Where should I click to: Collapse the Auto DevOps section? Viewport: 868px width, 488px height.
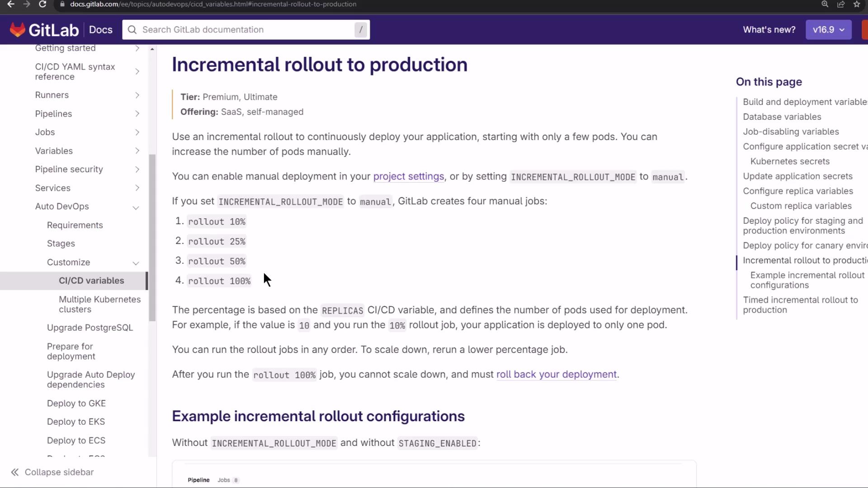pos(136,207)
